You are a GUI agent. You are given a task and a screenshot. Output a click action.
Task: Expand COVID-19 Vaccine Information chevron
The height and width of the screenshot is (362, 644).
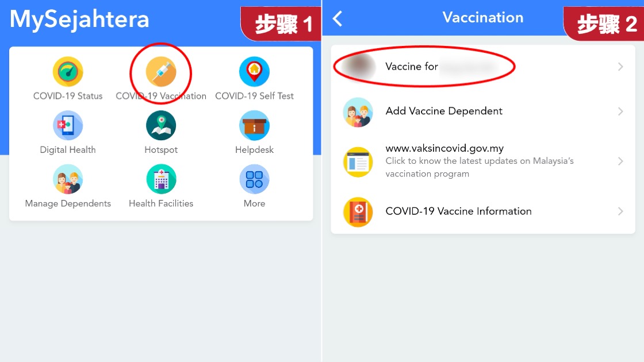click(620, 211)
